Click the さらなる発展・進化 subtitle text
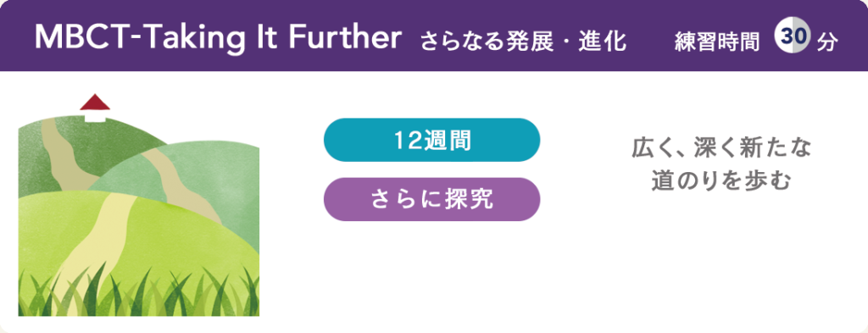The image size is (868, 333). coord(523,42)
